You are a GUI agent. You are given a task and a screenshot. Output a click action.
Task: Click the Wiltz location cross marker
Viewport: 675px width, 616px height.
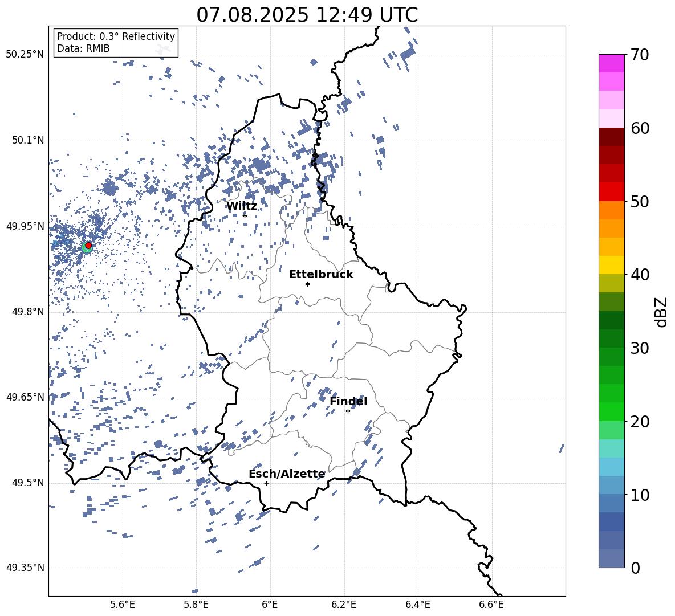click(245, 215)
